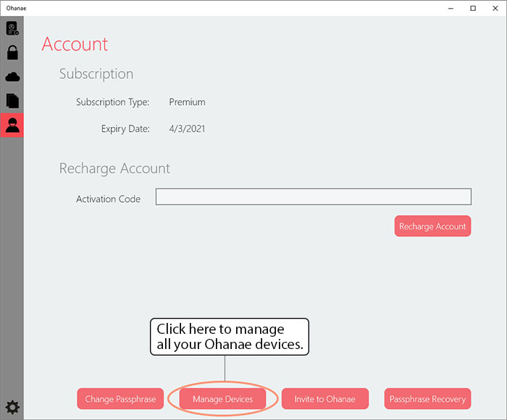507x420 pixels.
Task: Open the files sidebar icon
Action: [x=12, y=101]
